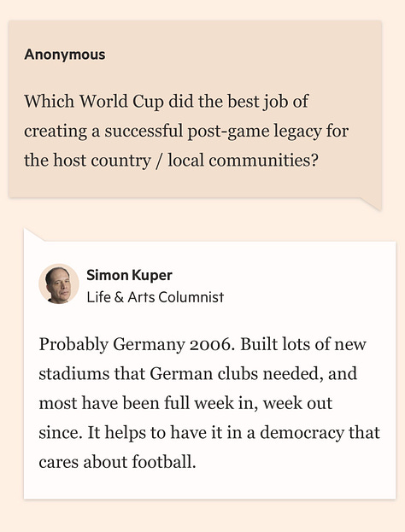Click 'Probably Germany 2006' in the answer

(x=137, y=344)
